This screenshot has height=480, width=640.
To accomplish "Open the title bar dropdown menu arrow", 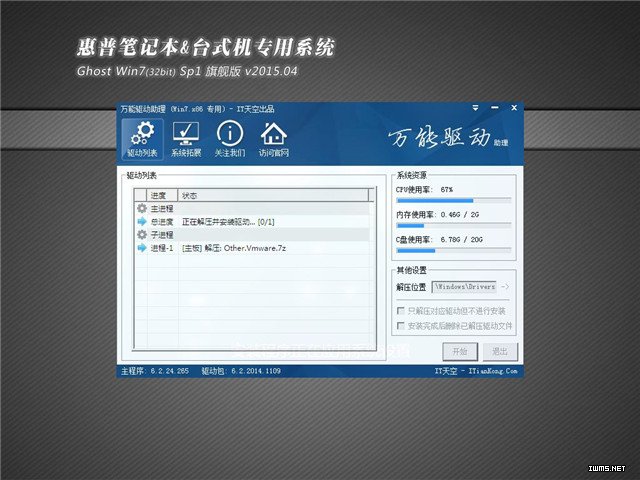I will (476, 108).
